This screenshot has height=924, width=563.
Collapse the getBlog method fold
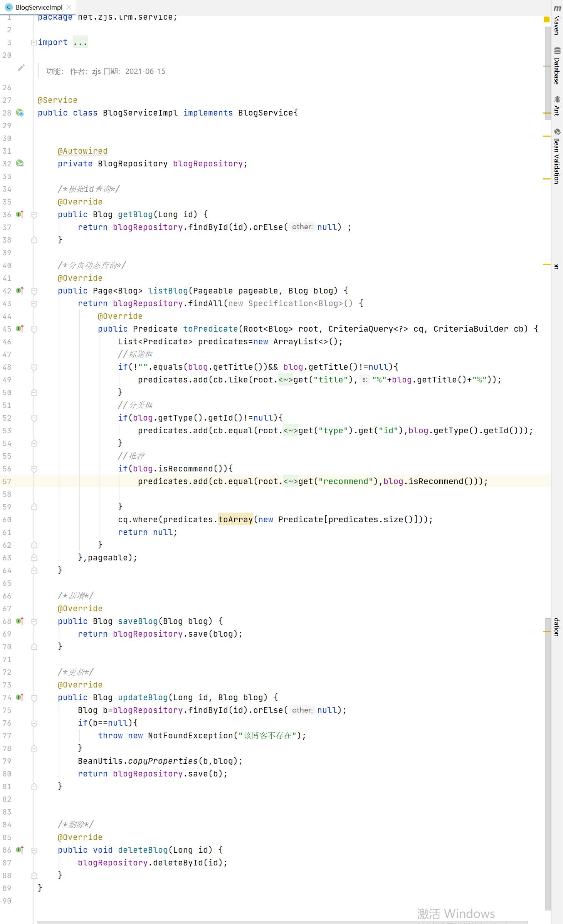(x=34, y=215)
